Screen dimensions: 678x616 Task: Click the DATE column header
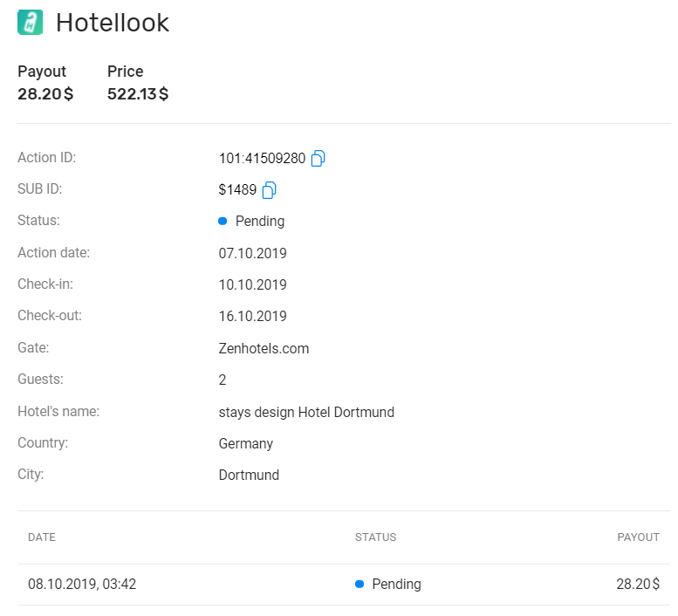pyautogui.click(x=42, y=537)
